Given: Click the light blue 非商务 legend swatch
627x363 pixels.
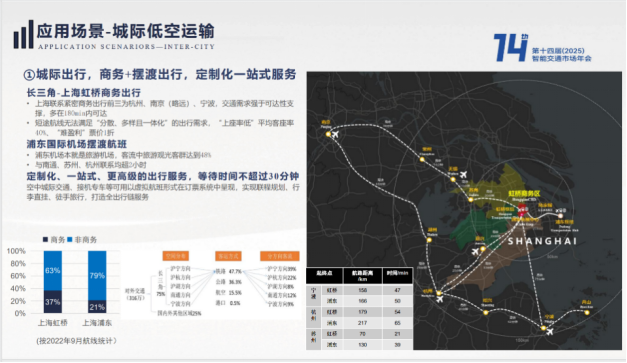Looking at the screenshot, I should pos(70,239).
